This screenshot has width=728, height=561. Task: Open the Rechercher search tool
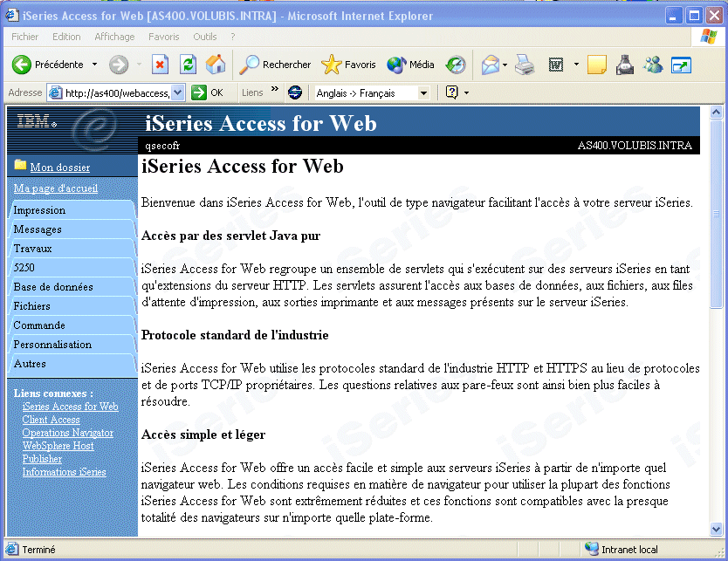[x=275, y=65]
